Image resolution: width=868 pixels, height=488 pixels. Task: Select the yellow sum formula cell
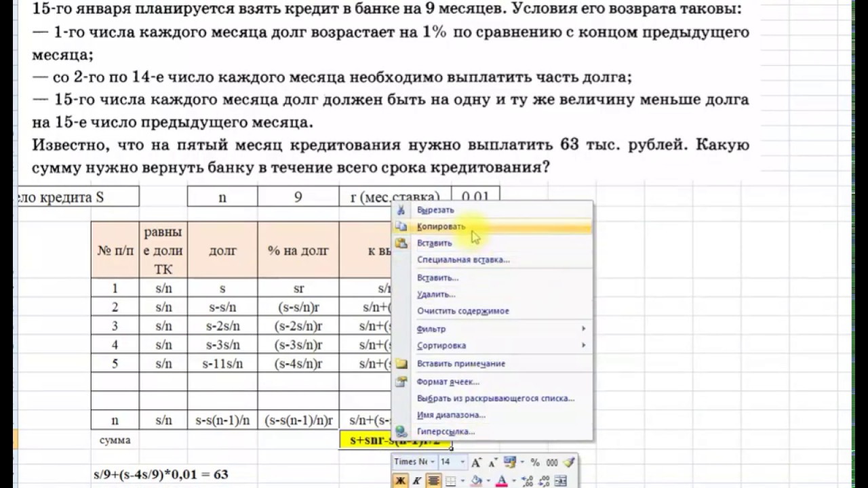click(x=395, y=440)
